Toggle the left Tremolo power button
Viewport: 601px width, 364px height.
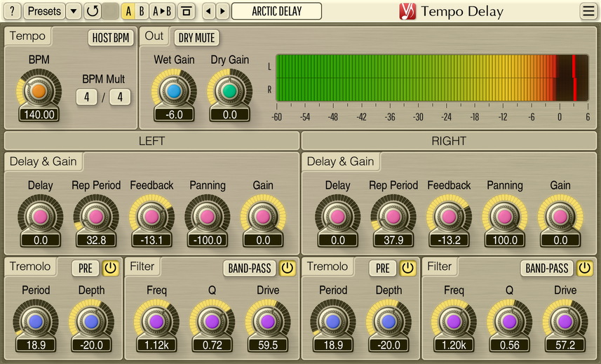click(x=110, y=268)
